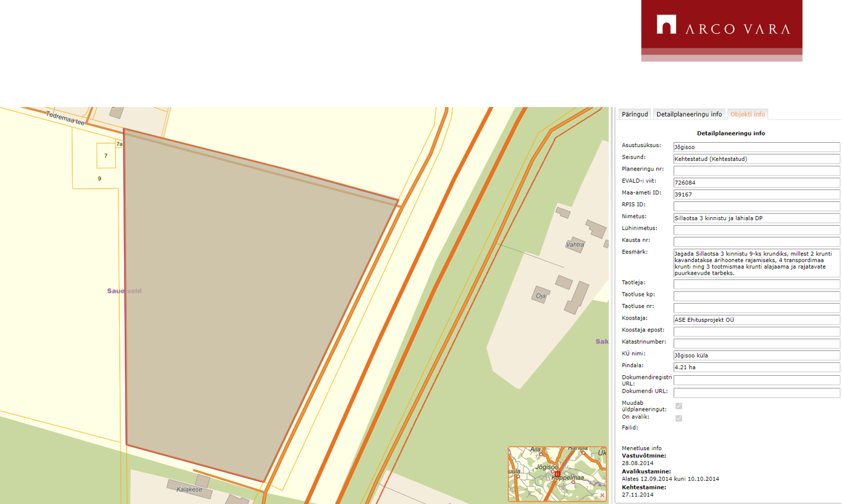
Task: Click the empty Kausta nr field
Action: coord(757,242)
